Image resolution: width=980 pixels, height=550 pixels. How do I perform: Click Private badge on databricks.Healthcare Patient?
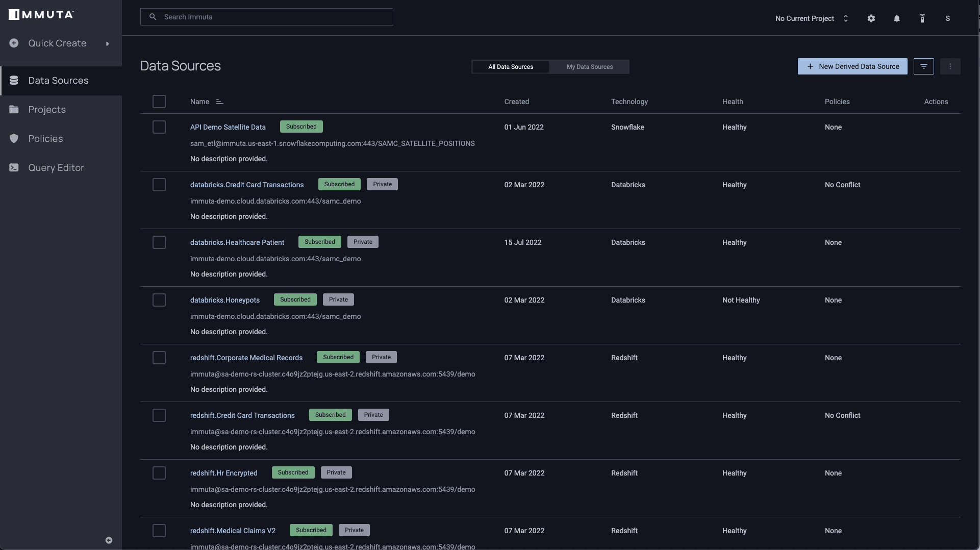(x=363, y=242)
